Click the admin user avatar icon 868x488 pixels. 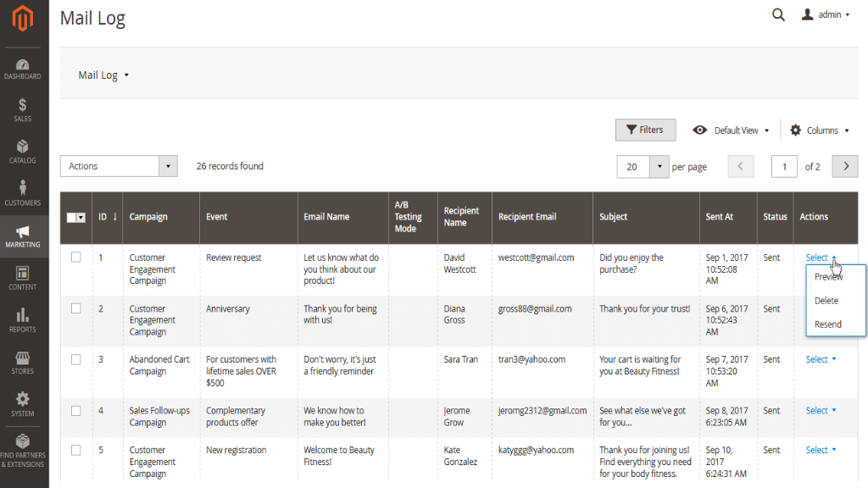(x=808, y=14)
